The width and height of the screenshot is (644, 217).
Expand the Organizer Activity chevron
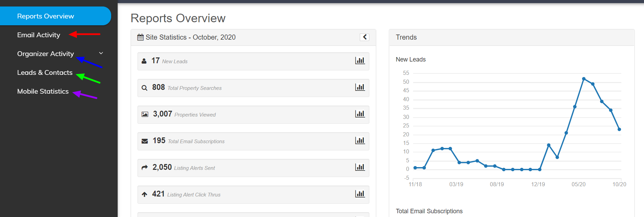pyautogui.click(x=101, y=53)
